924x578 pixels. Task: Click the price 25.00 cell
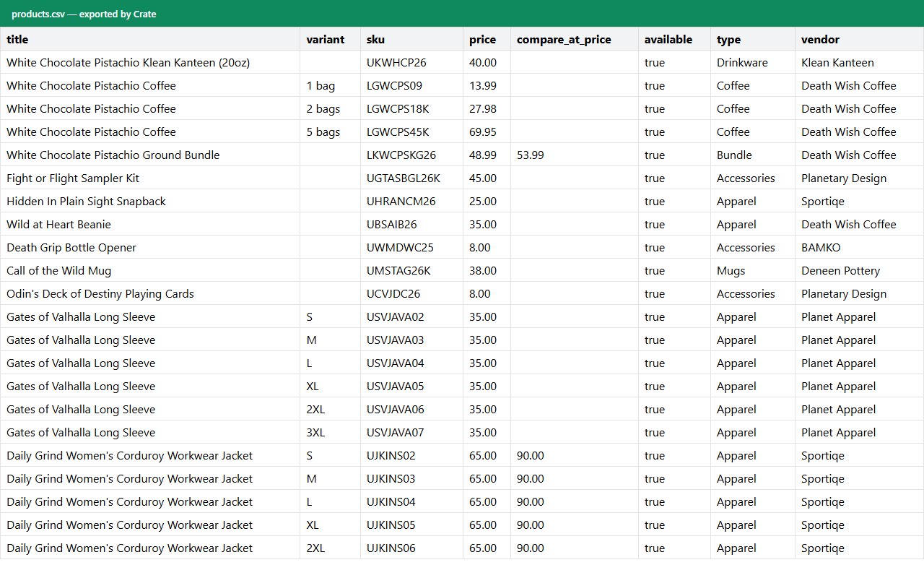click(487, 201)
